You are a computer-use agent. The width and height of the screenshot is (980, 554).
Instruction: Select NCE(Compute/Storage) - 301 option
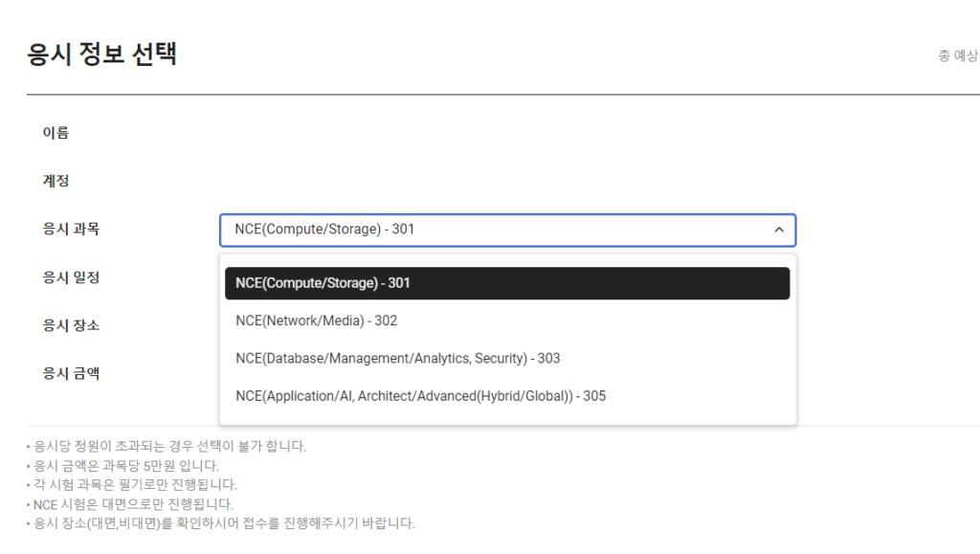507,283
